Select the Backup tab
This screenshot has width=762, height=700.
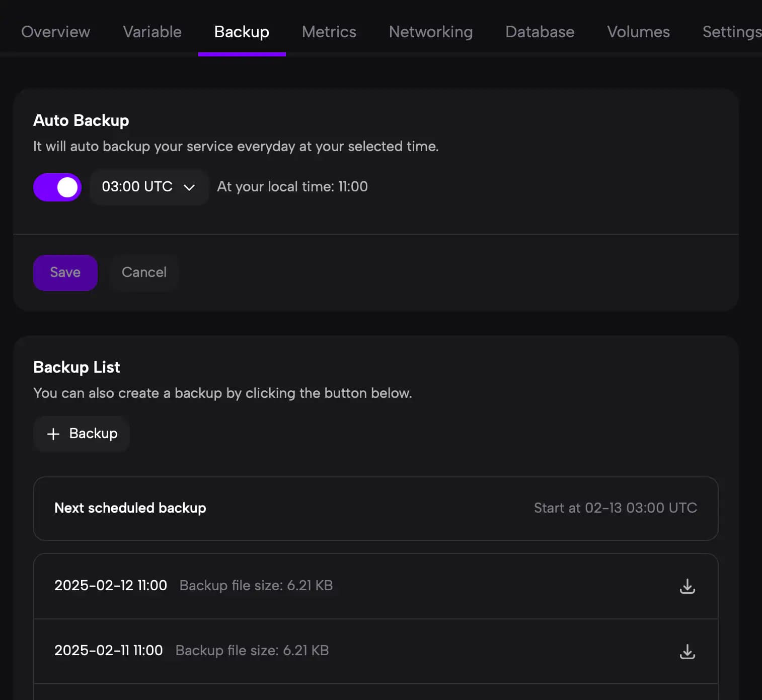point(242,32)
